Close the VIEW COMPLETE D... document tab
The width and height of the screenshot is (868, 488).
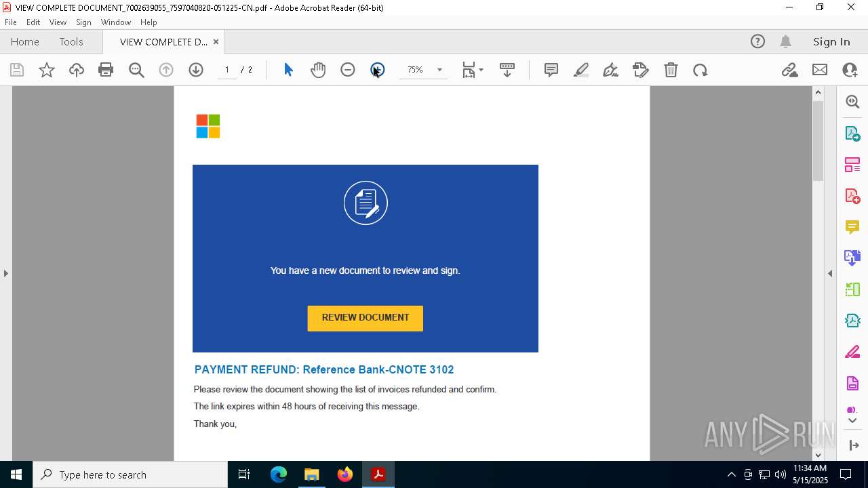click(216, 41)
